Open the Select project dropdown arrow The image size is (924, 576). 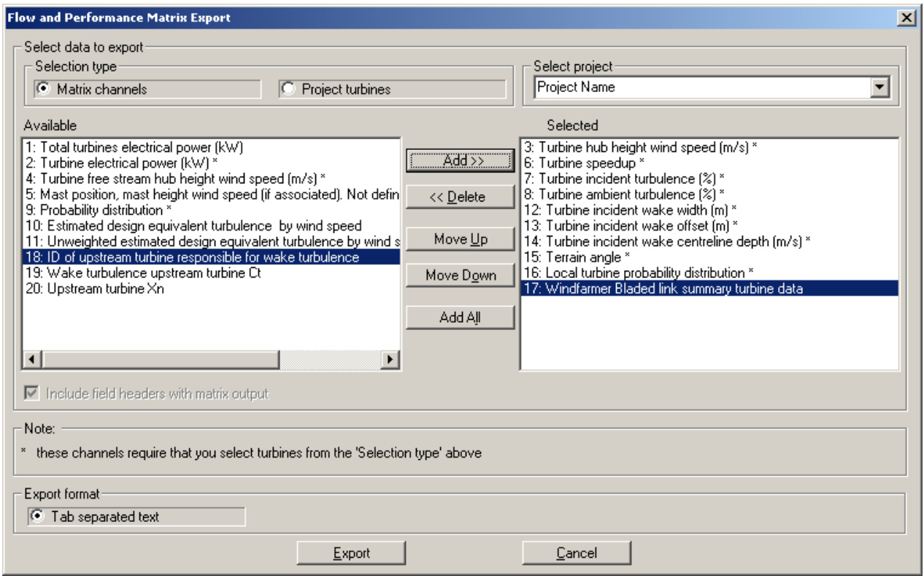pos(882,88)
